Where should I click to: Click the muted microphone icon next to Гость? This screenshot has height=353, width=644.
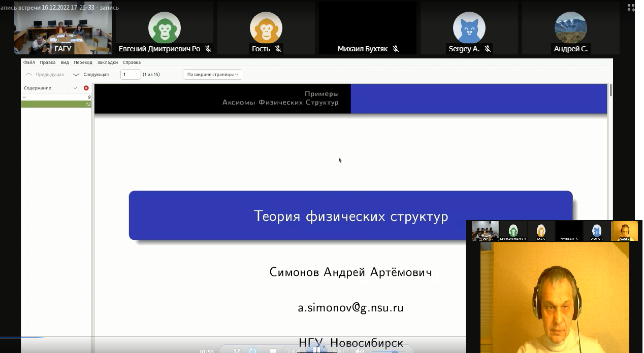(278, 49)
